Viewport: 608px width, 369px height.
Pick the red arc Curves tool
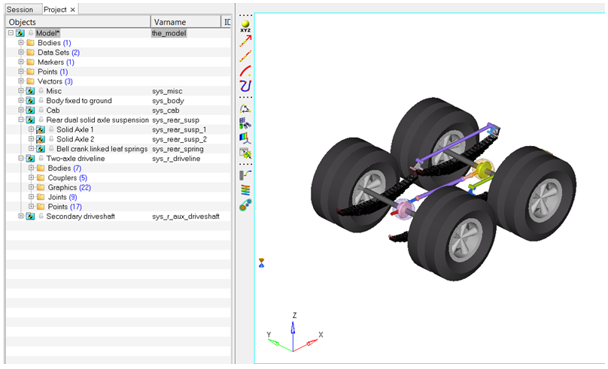click(245, 71)
